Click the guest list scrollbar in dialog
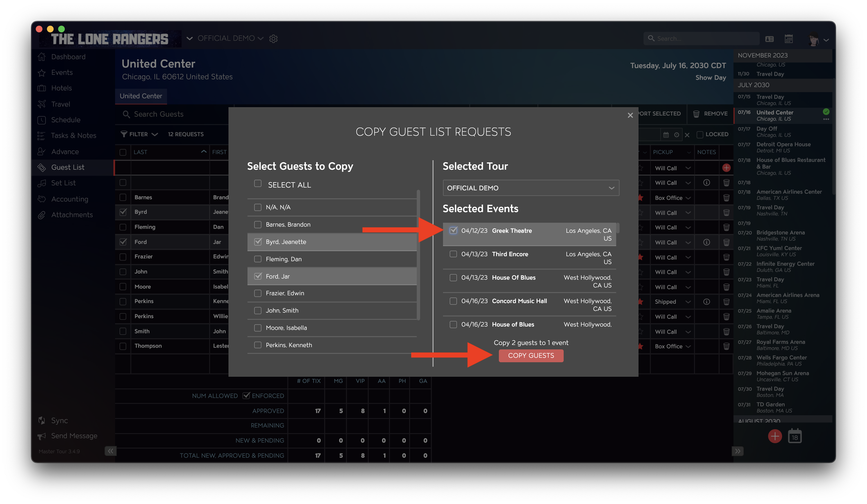Image resolution: width=867 pixels, height=504 pixels. (x=418, y=255)
